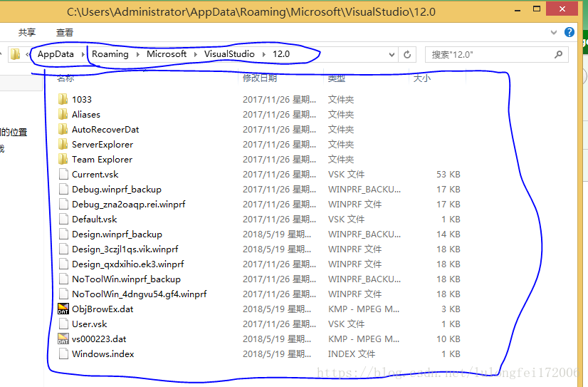Click the Design.winprf_backup file icon

[x=63, y=234]
